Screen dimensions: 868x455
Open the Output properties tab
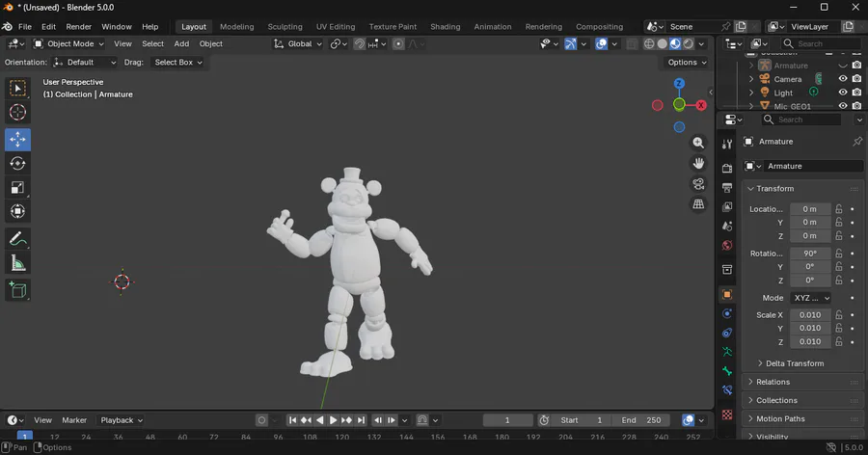click(x=727, y=188)
